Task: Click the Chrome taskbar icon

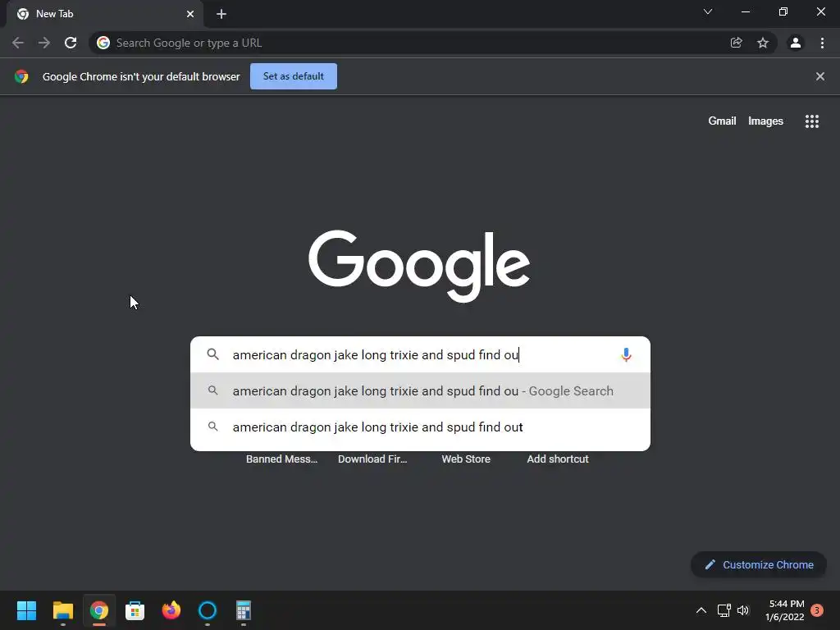Action: [x=99, y=610]
